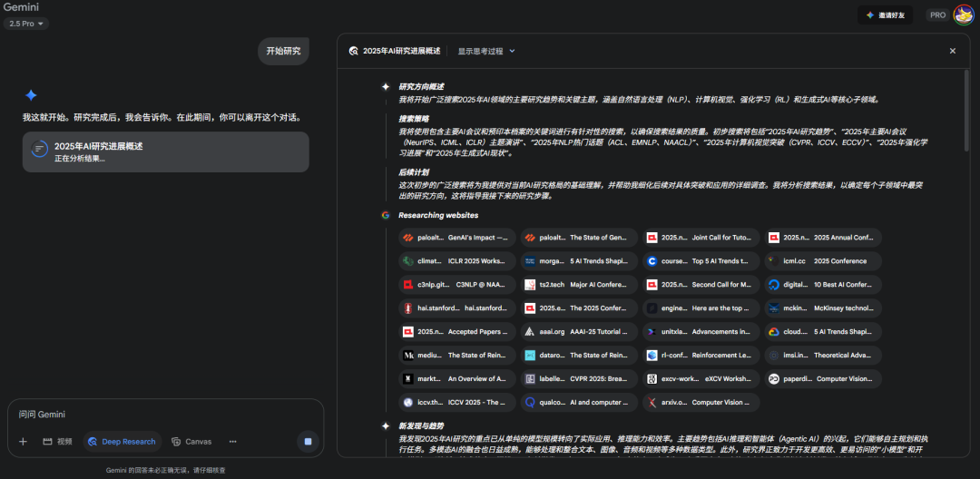
Task: Open the paloalto GenAI's Impact source
Action: [456, 238]
